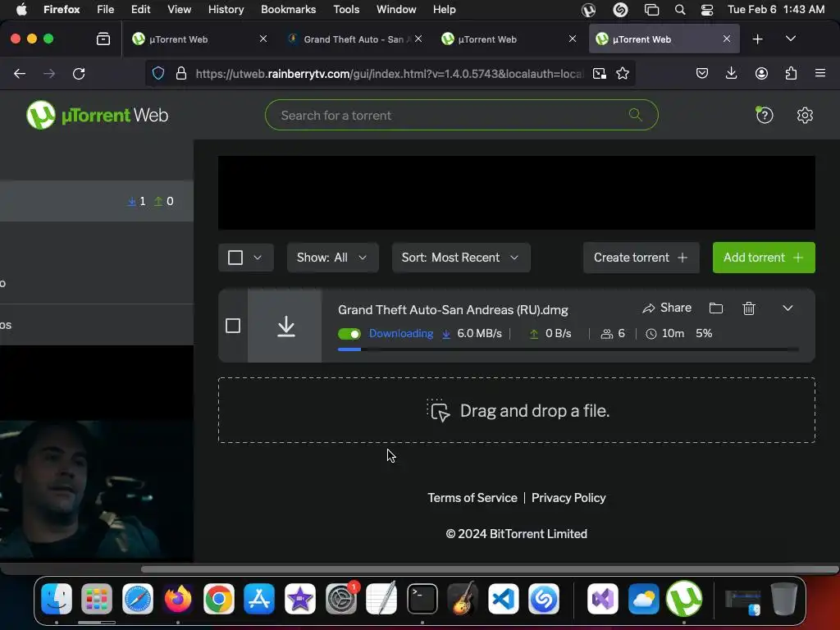
Task: Click the Add torrent button
Action: (764, 258)
